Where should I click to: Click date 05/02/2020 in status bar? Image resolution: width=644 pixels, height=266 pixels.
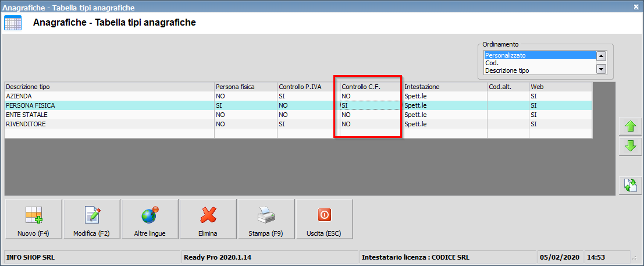pyautogui.click(x=560, y=258)
